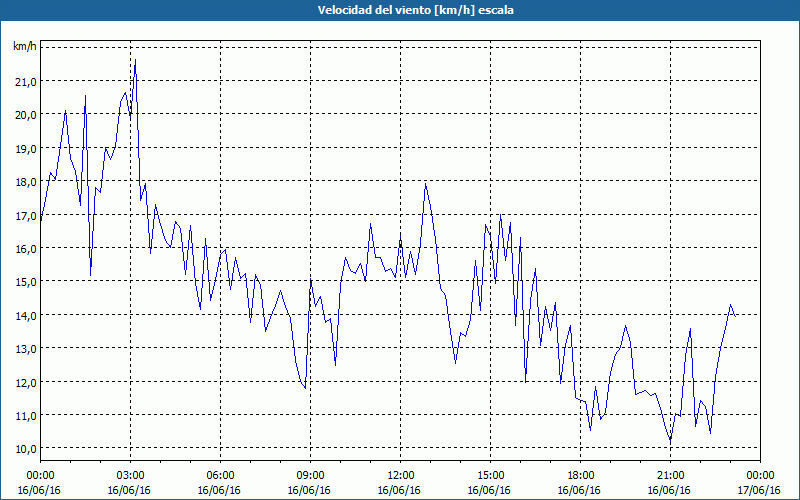Click the '19,0' y-axis value
Image resolution: width=800 pixels, height=500 pixels.
point(27,148)
